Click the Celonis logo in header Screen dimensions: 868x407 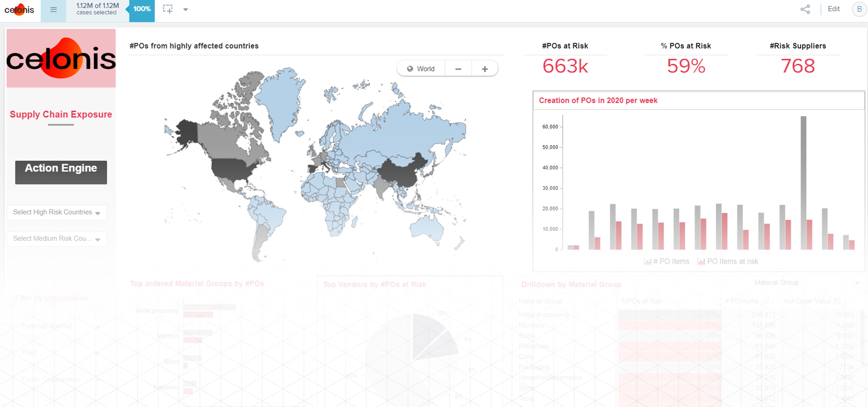tap(19, 9)
